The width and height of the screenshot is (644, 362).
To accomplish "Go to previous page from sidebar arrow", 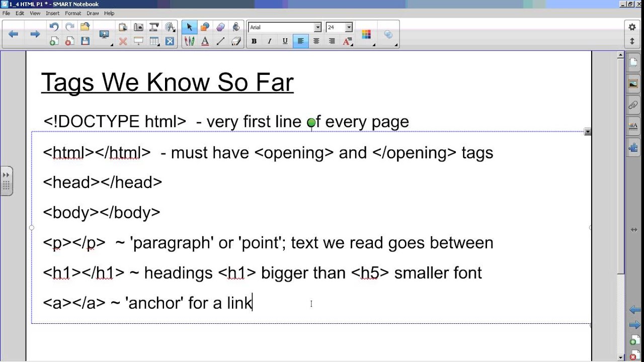I will [634, 310].
